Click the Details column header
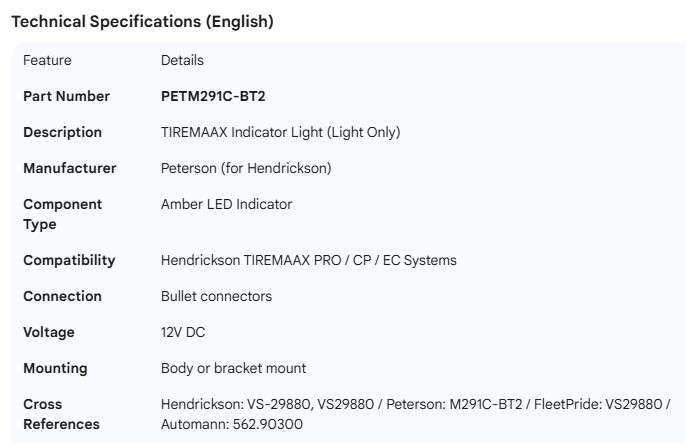 point(182,60)
